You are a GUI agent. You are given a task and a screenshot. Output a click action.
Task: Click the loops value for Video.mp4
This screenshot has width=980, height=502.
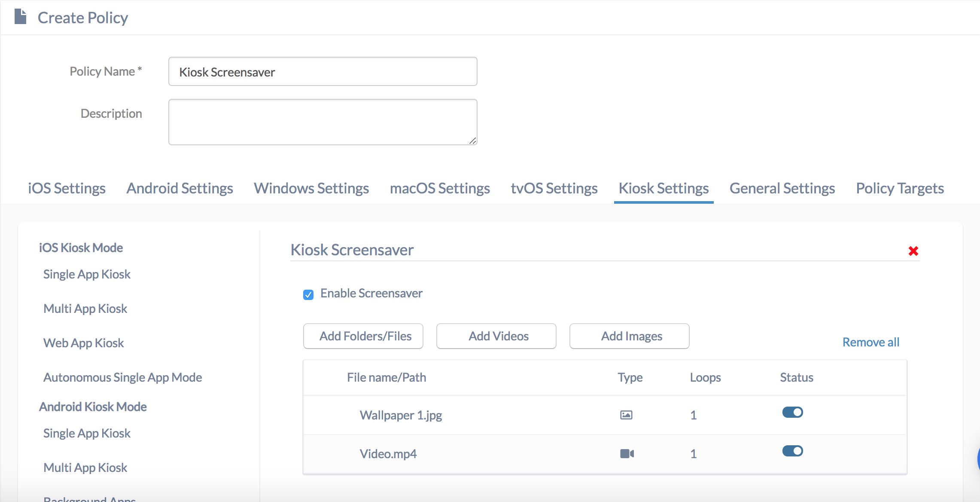pos(693,454)
